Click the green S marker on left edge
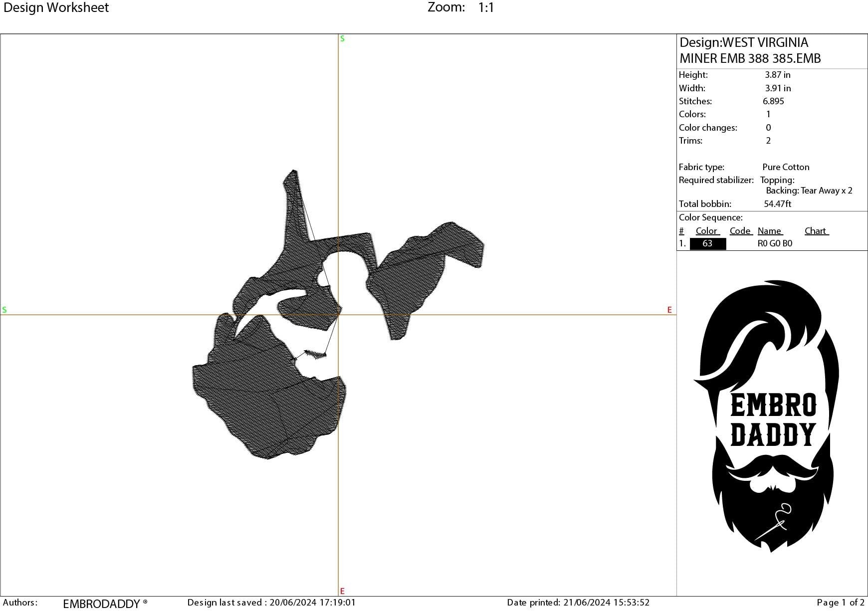Screen dimensions: 868x611 point(4,310)
